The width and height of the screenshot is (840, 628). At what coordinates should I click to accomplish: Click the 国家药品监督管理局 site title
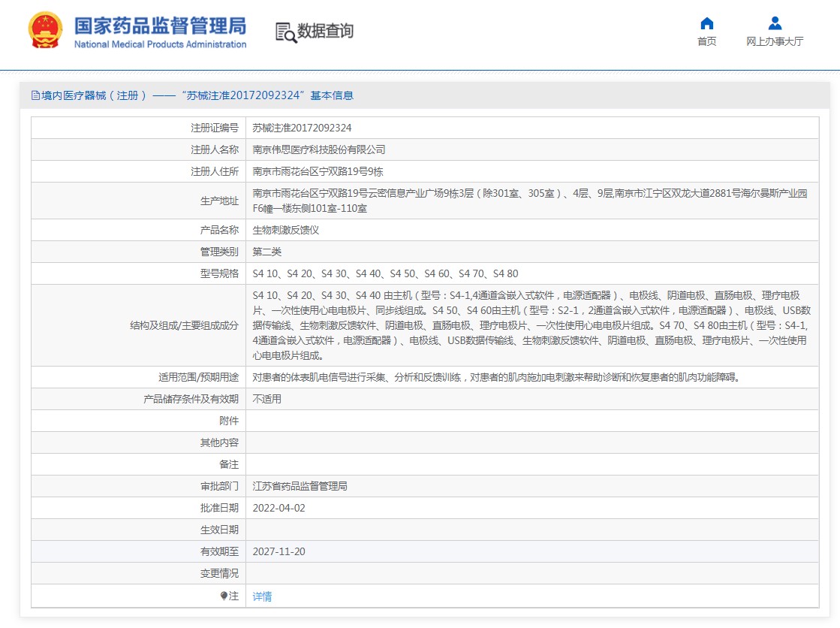(x=160, y=25)
